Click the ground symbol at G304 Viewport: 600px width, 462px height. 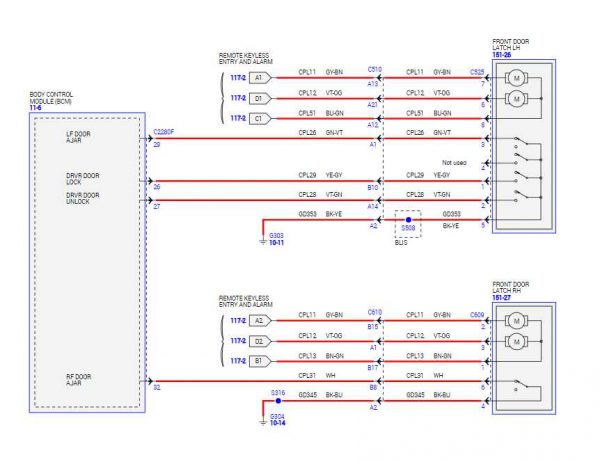pyautogui.click(x=263, y=422)
